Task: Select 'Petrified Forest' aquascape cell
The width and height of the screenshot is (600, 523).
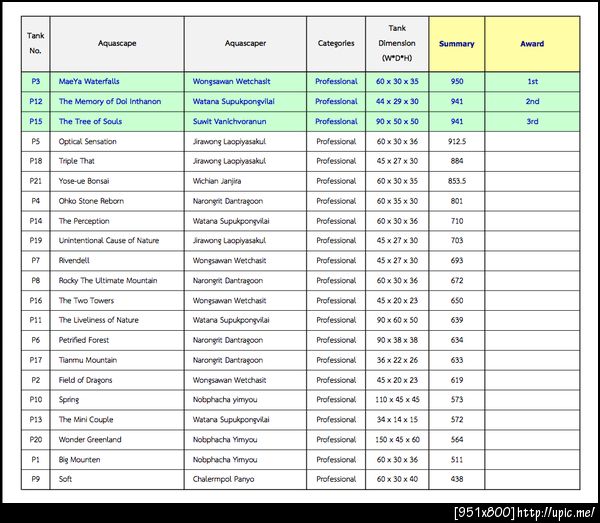Action: click(117, 340)
